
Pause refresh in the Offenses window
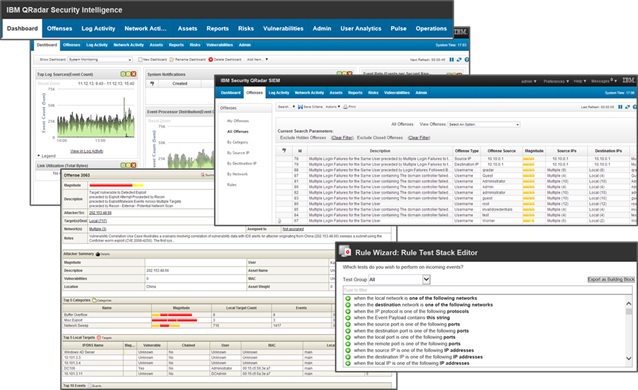[x=620, y=107]
